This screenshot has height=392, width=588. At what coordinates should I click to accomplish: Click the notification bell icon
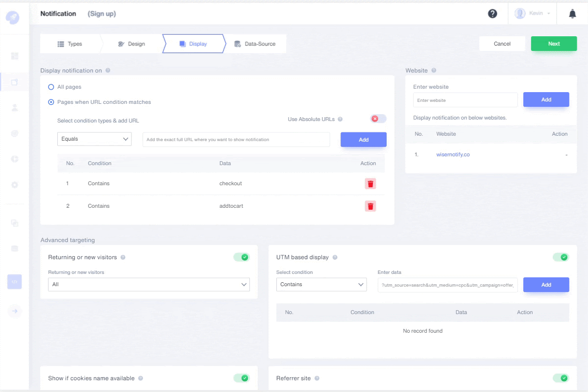click(572, 14)
